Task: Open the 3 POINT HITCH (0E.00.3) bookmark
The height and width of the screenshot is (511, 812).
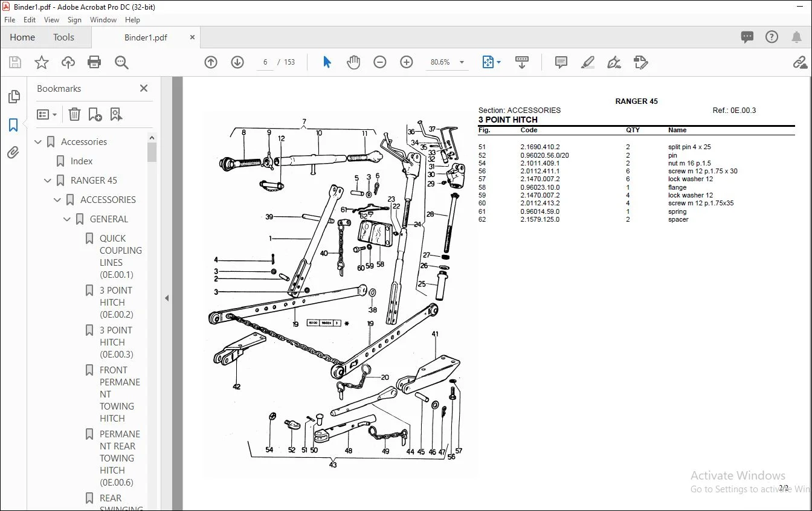Action: (x=117, y=342)
